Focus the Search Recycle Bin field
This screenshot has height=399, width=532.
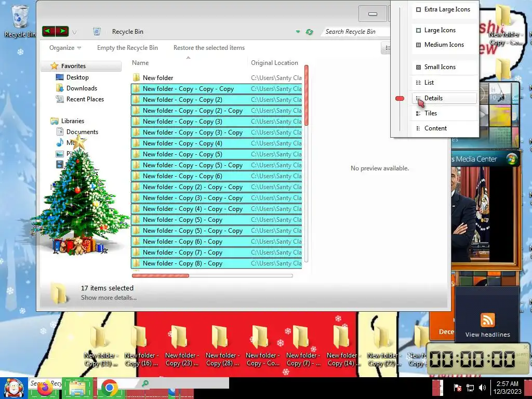(354, 32)
